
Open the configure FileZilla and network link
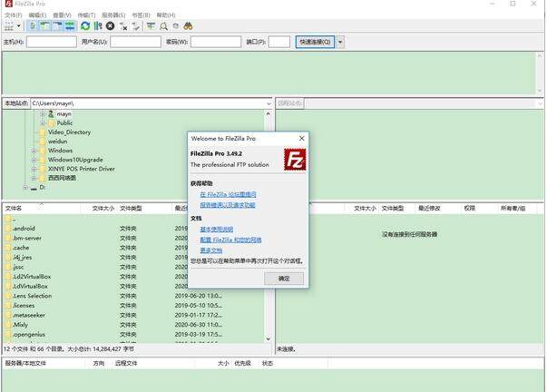point(230,240)
